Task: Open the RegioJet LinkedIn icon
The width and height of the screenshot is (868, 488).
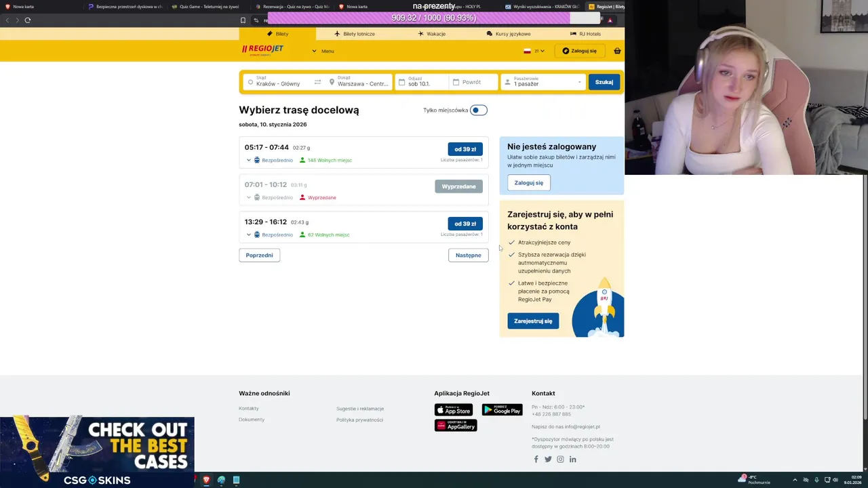Action: (573, 460)
